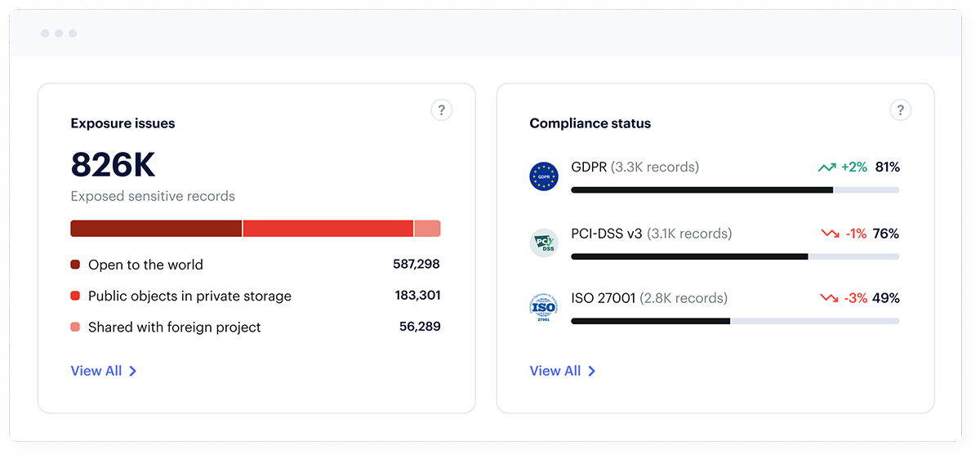Viewport: 980px width, 459px height.
Task: Click the PCI-DSS logo icon
Action: pyautogui.click(x=544, y=243)
